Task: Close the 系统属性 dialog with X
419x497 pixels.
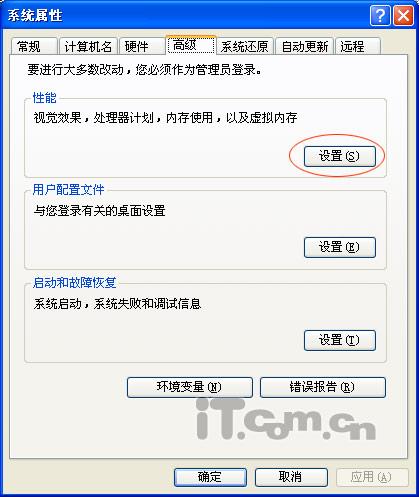Action: (403, 15)
